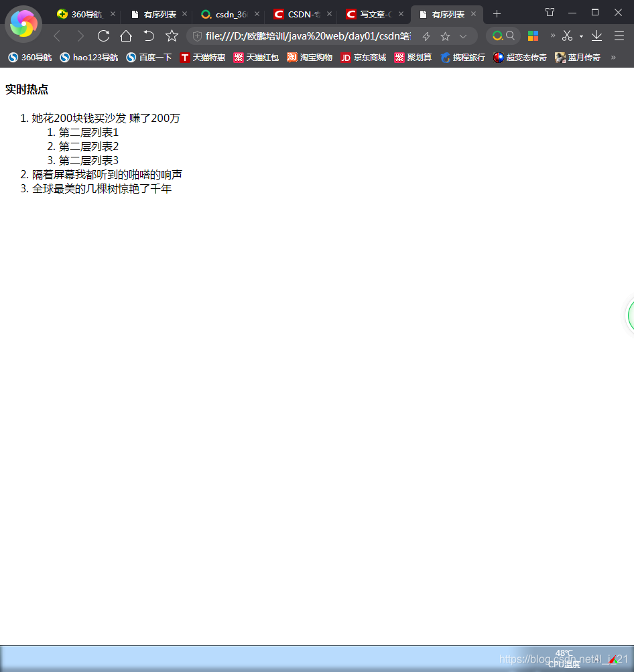Open the downloads icon
Viewport: 634px width, 672px height.
click(596, 36)
